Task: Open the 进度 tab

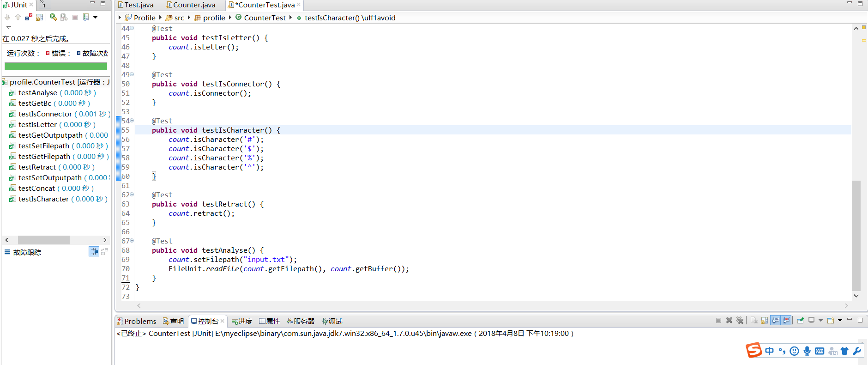Action: coord(242,321)
